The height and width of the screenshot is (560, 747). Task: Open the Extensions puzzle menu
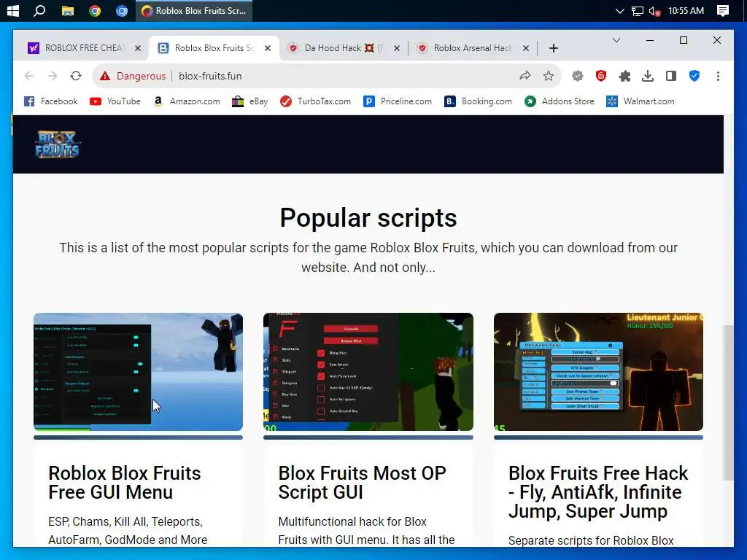point(624,76)
